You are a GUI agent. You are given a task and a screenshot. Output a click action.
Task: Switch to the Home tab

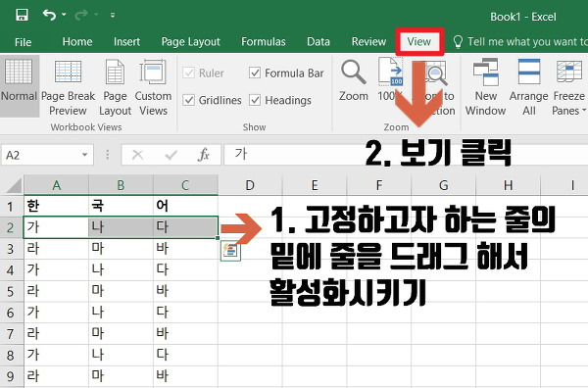tap(77, 41)
